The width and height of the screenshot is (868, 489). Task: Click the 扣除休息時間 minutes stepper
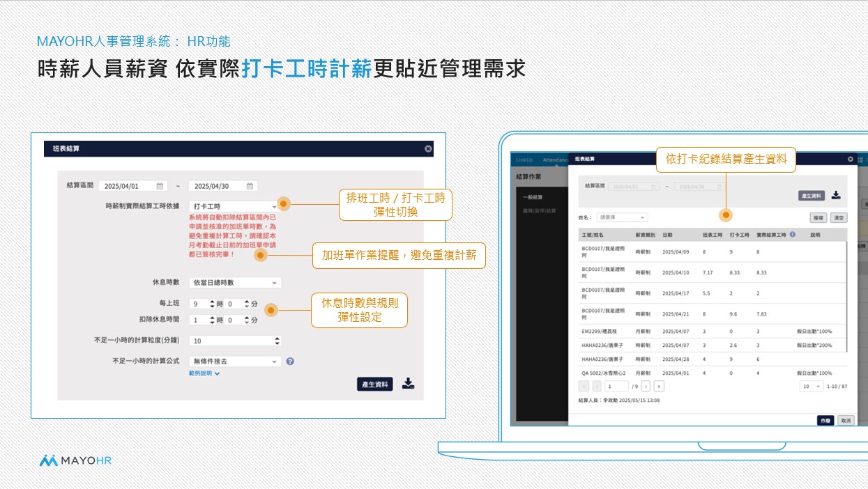pyautogui.click(x=237, y=320)
